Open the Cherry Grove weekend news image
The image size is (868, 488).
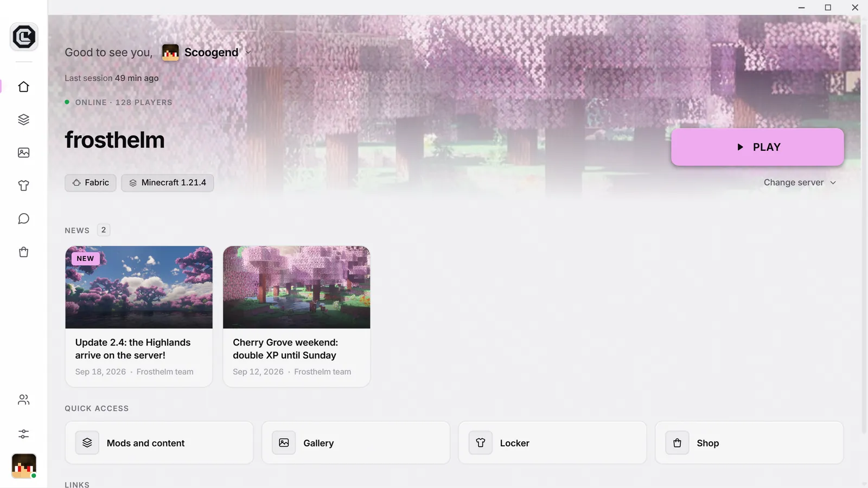(297, 287)
